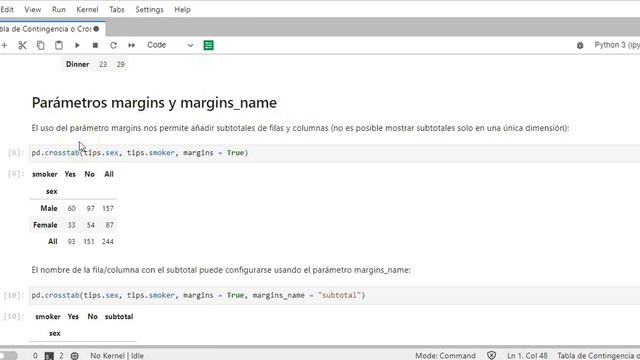640x360 pixels.
Task: Click the value 151 in the All row
Action: pyautogui.click(x=89, y=242)
